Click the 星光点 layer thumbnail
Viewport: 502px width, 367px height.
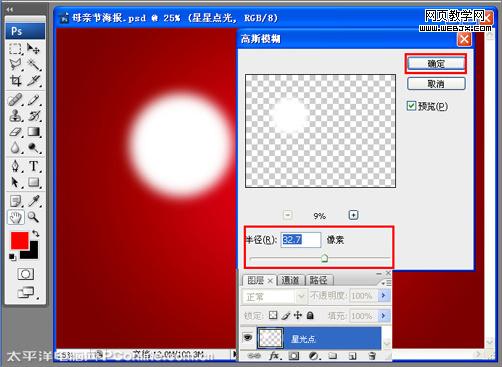point(270,338)
